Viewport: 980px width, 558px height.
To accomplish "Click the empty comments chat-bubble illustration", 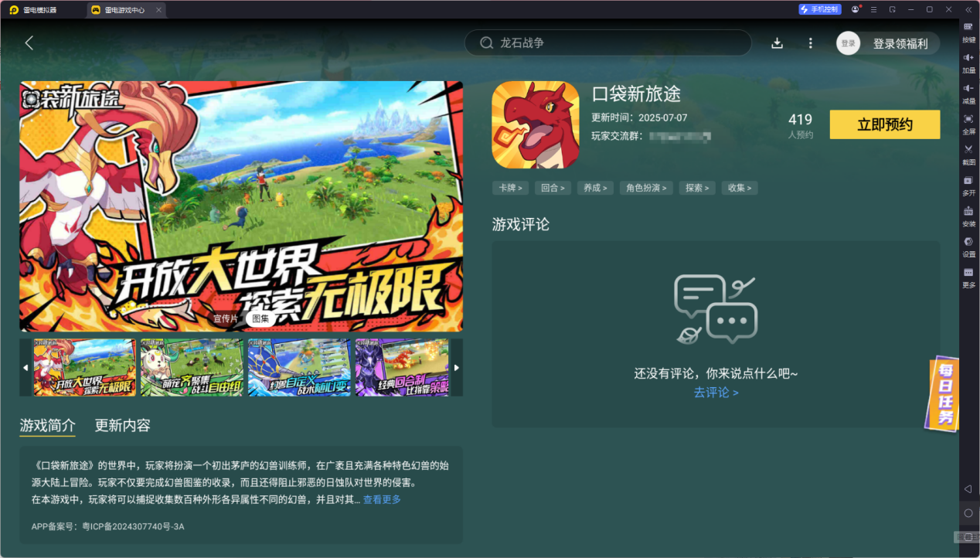I will coord(716,309).
